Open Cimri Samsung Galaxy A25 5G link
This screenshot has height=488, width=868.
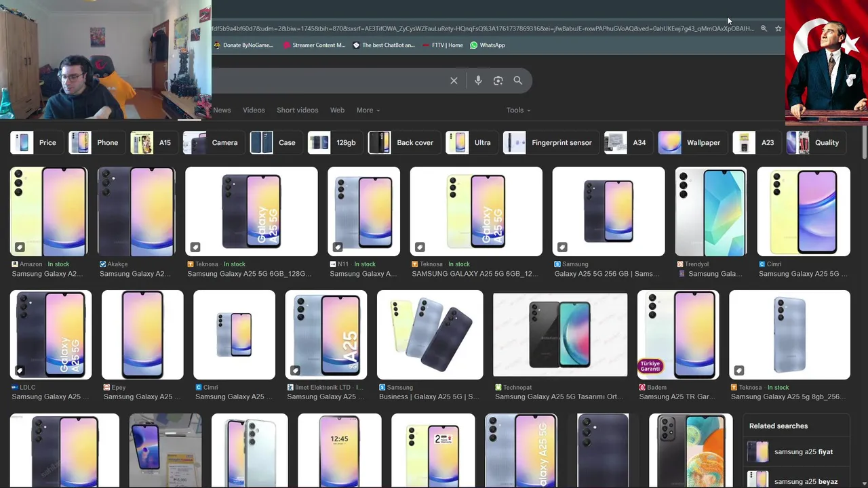(x=804, y=274)
